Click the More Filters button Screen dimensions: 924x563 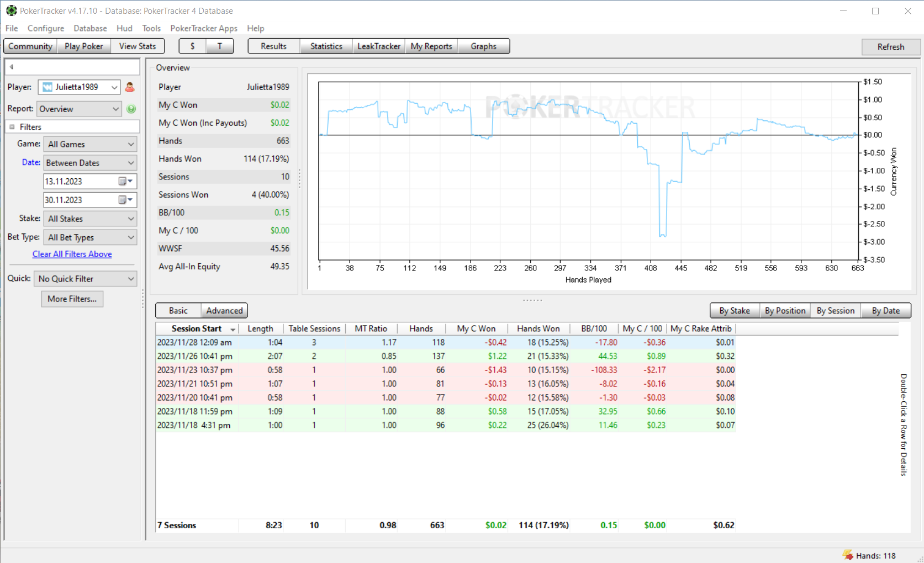pos(72,299)
